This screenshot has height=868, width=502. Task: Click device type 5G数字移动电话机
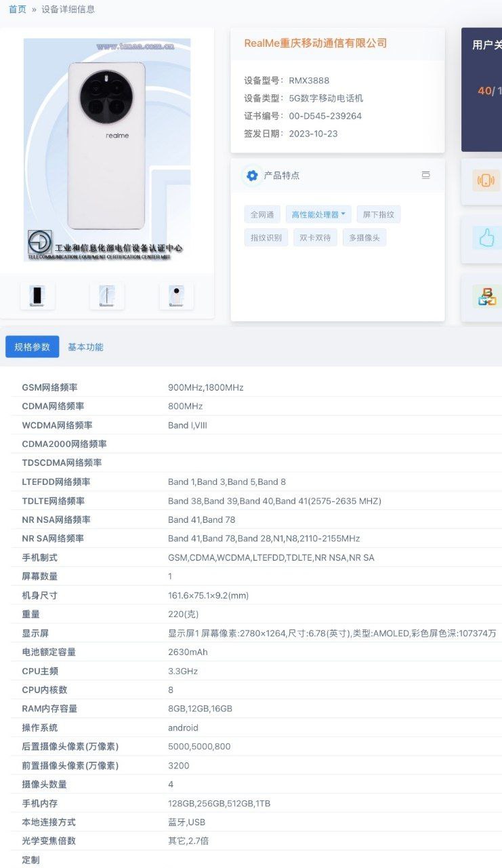tap(327, 98)
